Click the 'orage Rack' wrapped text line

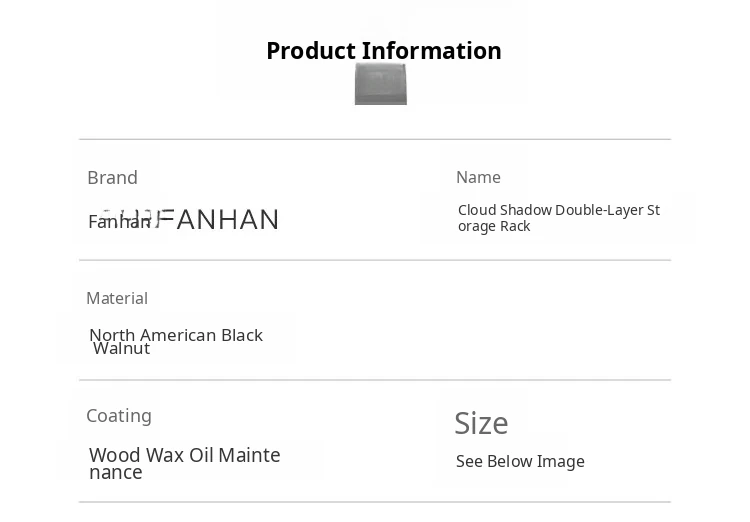click(494, 226)
